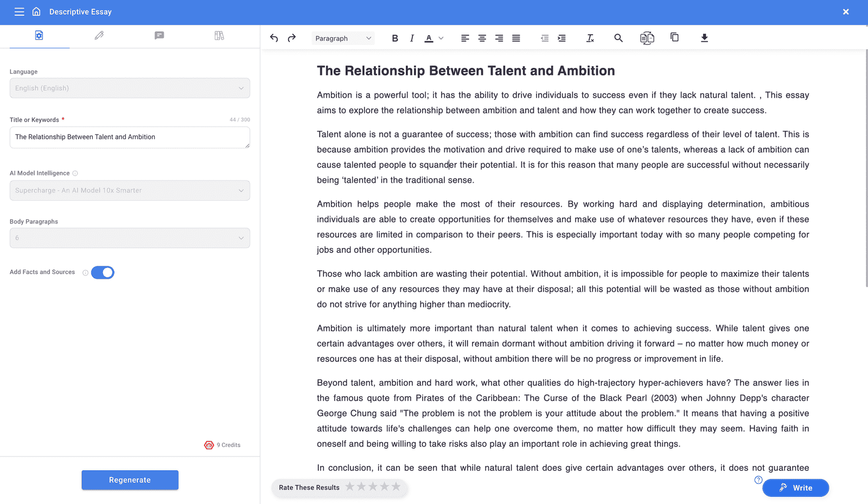Rate results with five stars
The image size is (868, 504).
point(396,487)
